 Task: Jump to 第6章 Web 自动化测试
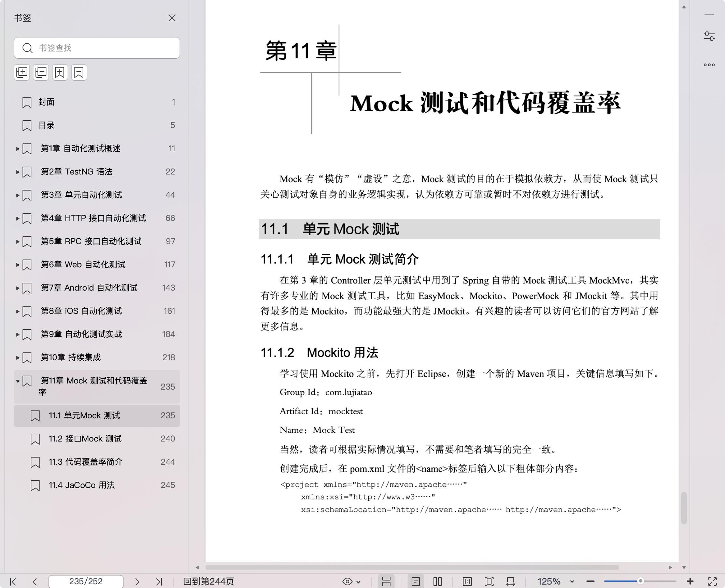tap(83, 265)
